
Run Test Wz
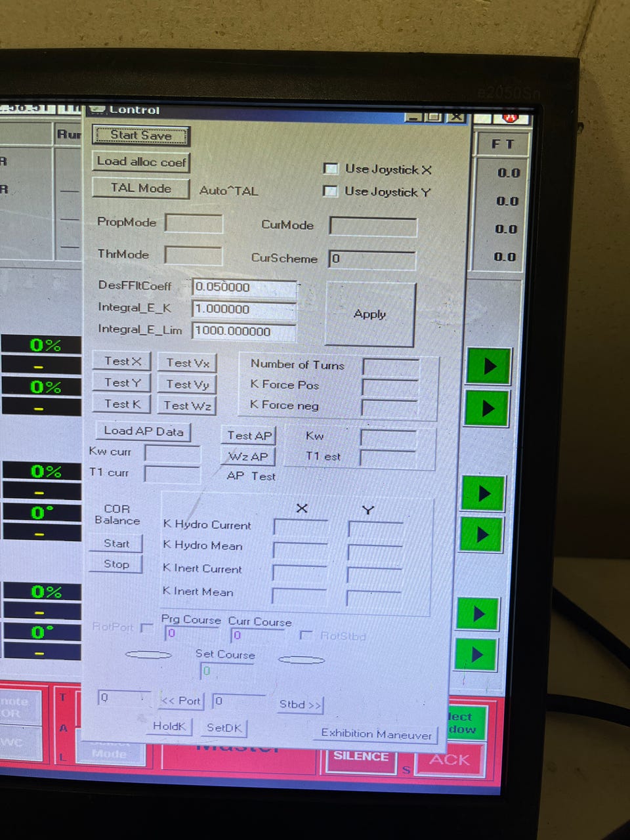(x=187, y=406)
